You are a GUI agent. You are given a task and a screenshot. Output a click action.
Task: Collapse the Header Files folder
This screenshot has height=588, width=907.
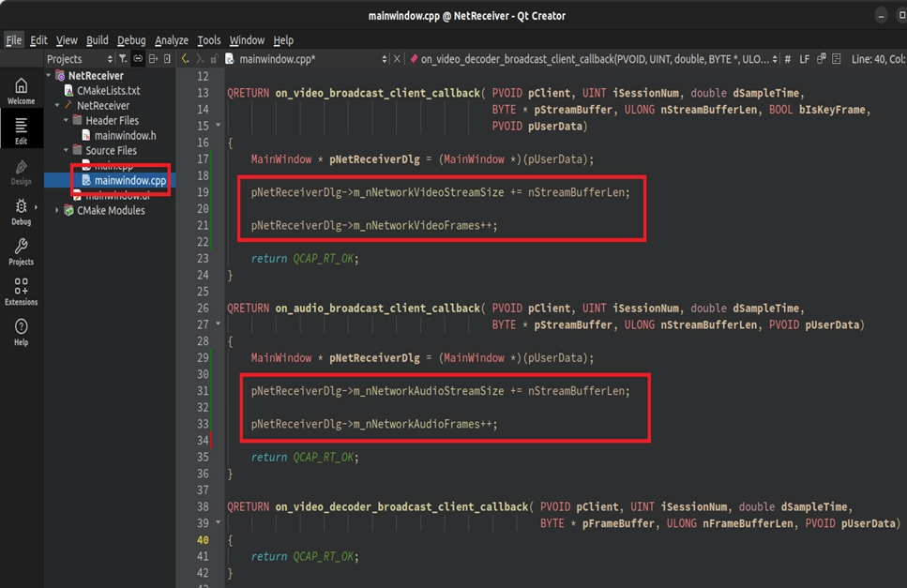tap(66, 120)
